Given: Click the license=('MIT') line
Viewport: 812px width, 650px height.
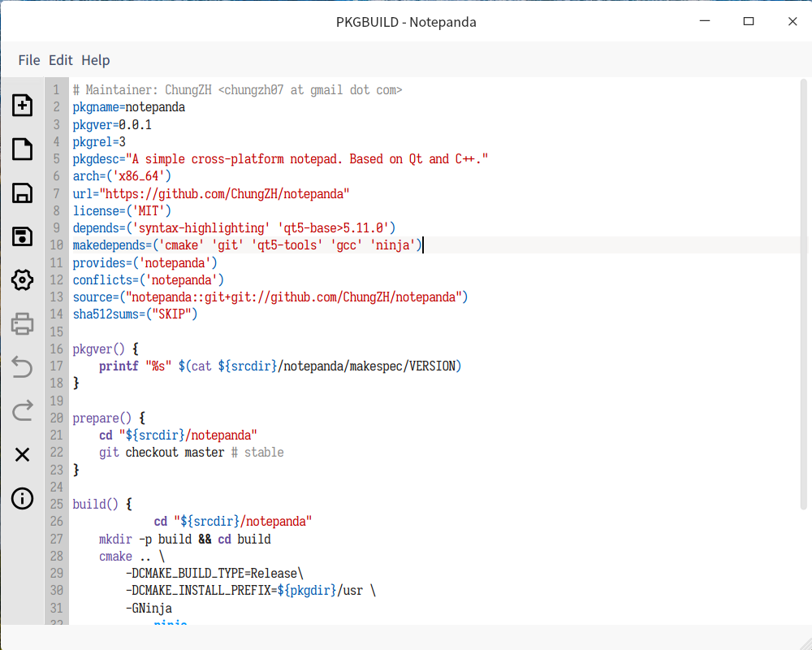Looking at the screenshot, I should point(122,211).
